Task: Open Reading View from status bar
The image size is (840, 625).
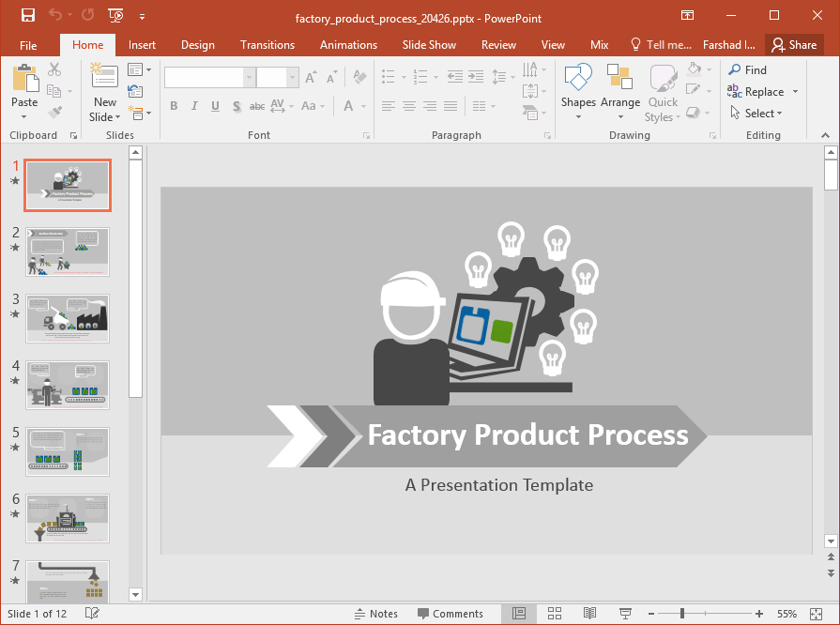Action: [x=589, y=614]
